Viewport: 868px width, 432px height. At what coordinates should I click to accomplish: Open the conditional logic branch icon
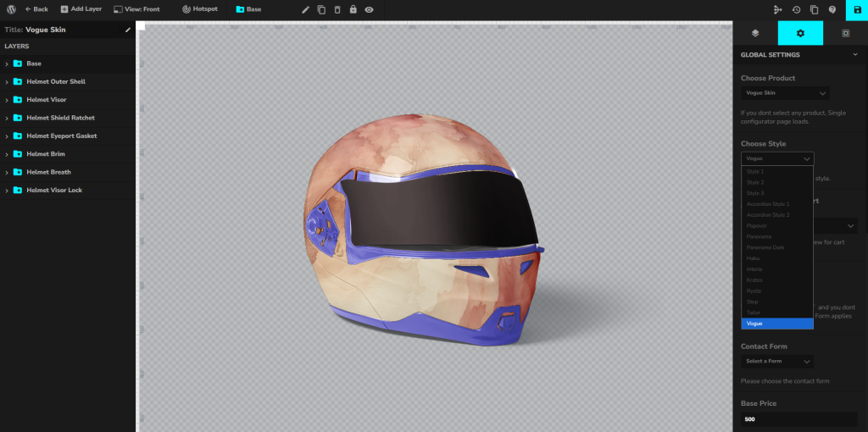778,9
